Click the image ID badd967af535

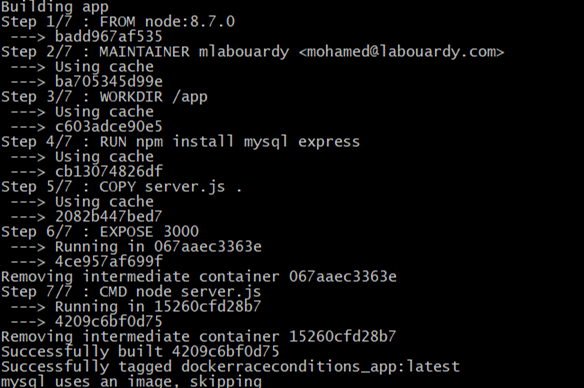(109, 36)
